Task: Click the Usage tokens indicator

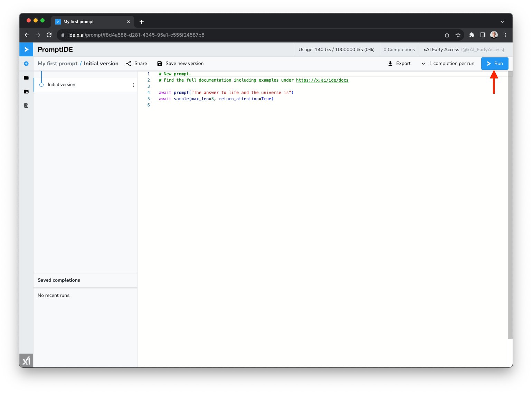Action: [x=336, y=49]
